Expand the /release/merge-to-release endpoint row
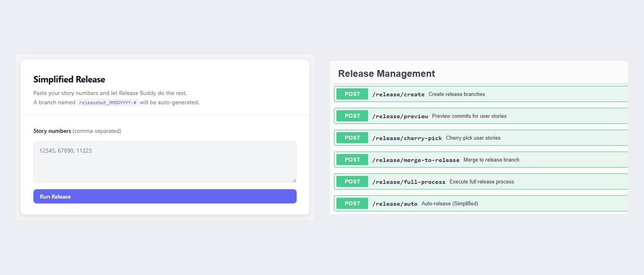Screen dimensions: 644x275 click(x=481, y=160)
